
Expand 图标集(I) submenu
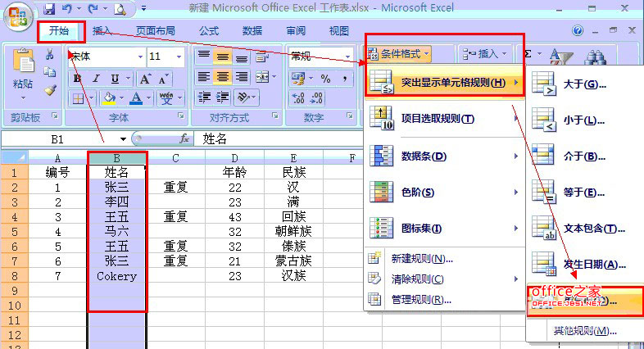click(442, 229)
